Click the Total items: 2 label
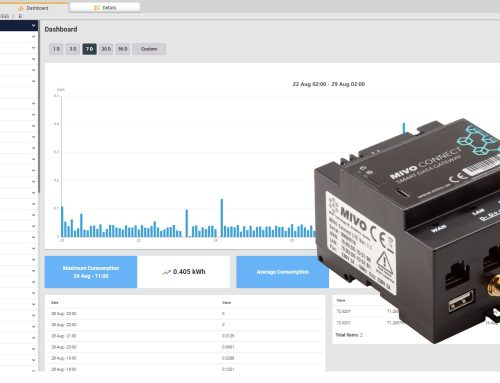The width and height of the screenshot is (500, 383). pyautogui.click(x=349, y=335)
